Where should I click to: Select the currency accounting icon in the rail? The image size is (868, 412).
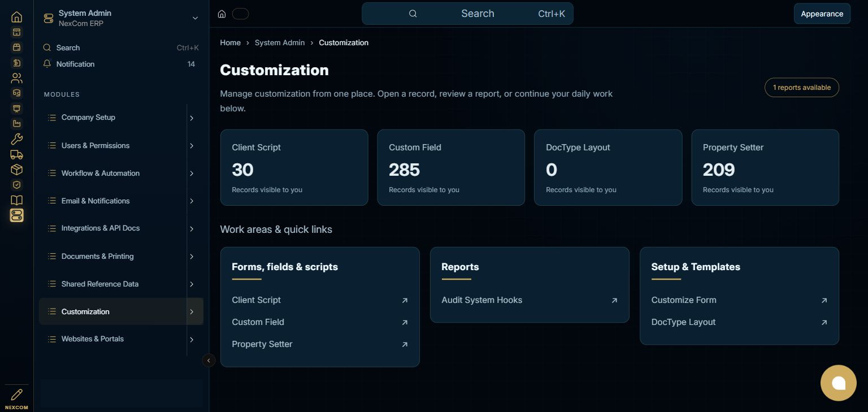[16, 63]
